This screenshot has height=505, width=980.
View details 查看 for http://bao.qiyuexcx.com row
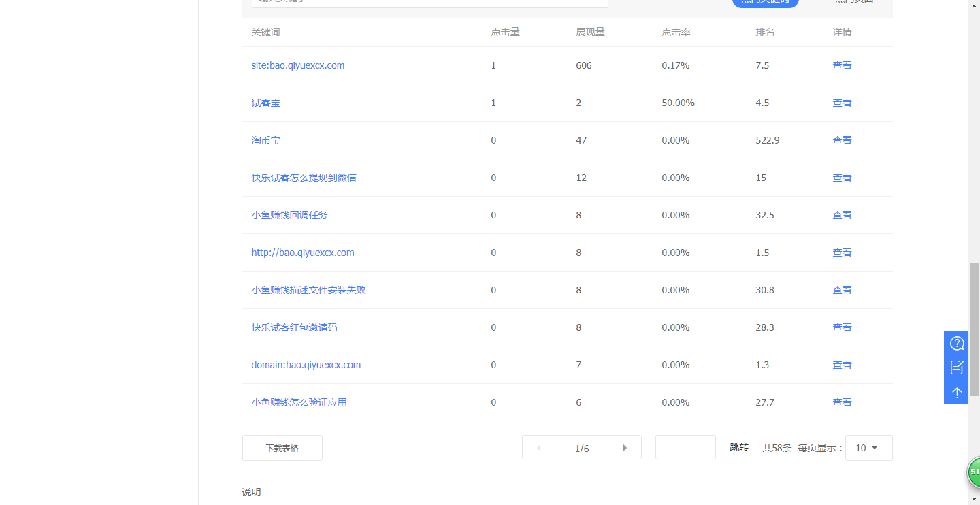(842, 253)
